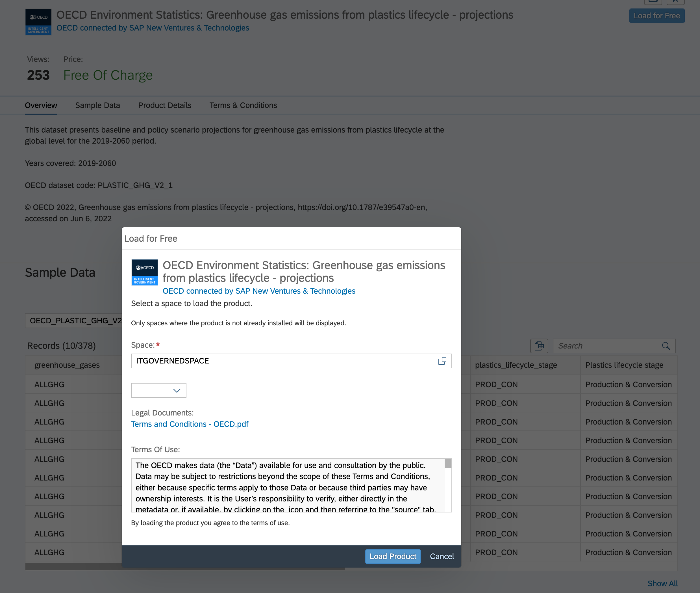Click the OECD logo in dialog

[x=144, y=272]
